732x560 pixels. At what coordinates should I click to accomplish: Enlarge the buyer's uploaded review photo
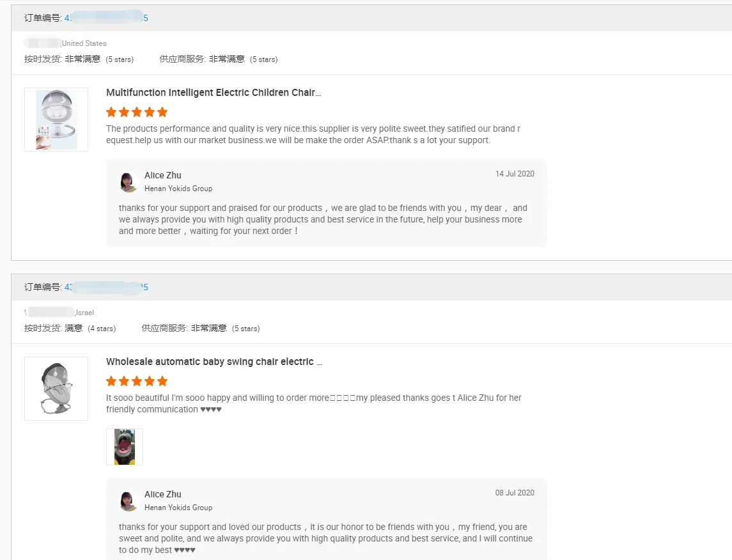pos(125,447)
